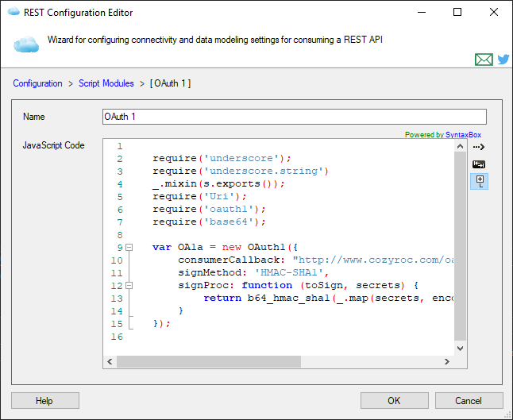This screenshot has width=513, height=420.
Task: Click the require('underscore.string') code line
Action: tap(241, 171)
